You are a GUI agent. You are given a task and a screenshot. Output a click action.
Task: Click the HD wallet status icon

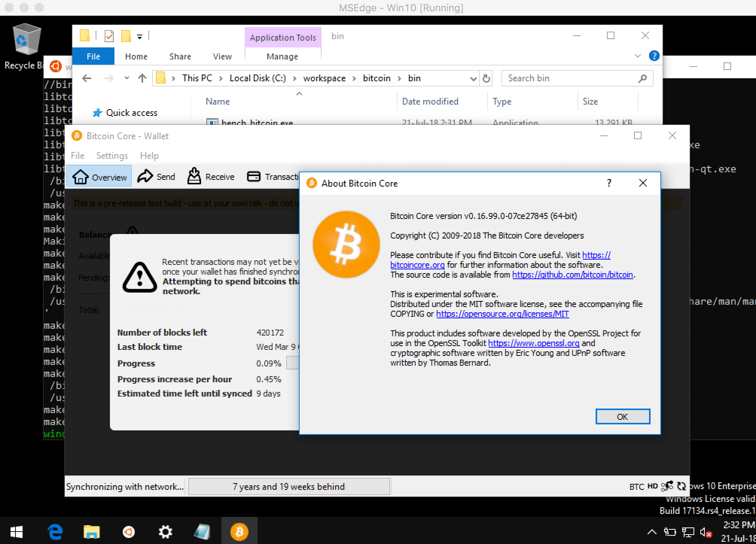[652, 486]
